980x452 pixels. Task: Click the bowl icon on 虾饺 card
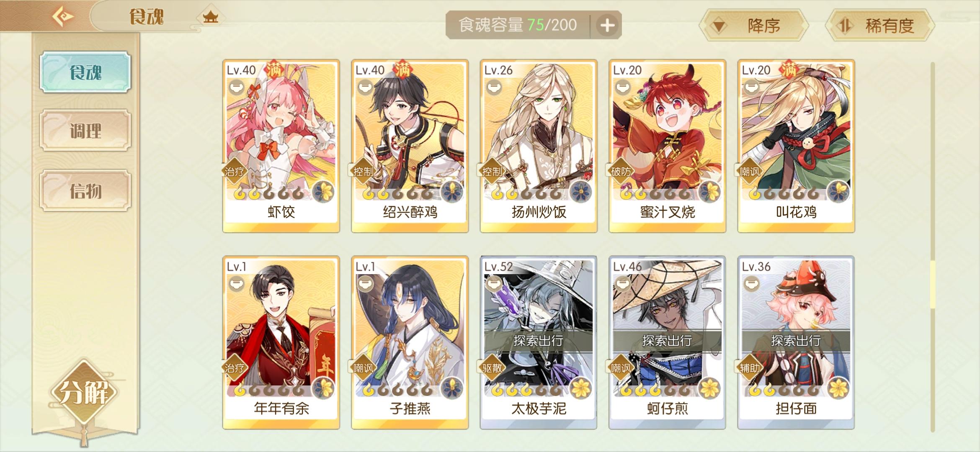tap(237, 87)
